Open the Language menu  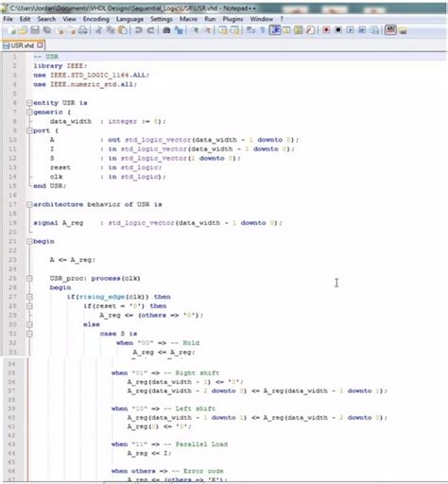(x=129, y=19)
